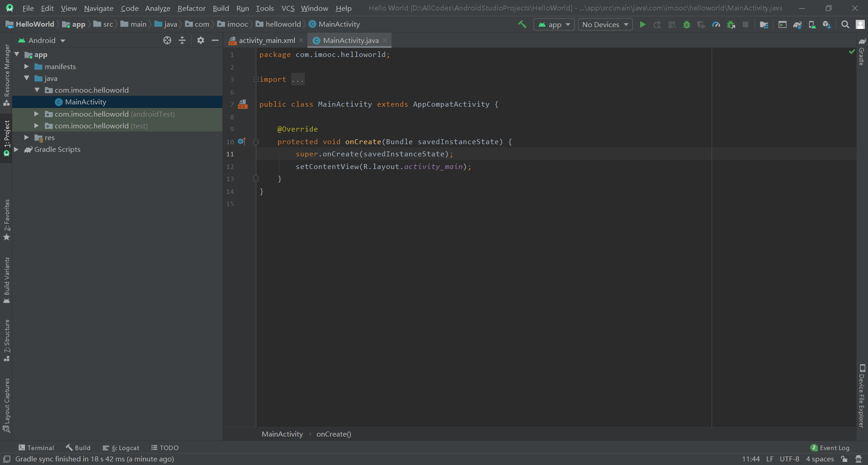Open the Android project view dropdown
The width and height of the screenshot is (868, 465).
(42, 40)
